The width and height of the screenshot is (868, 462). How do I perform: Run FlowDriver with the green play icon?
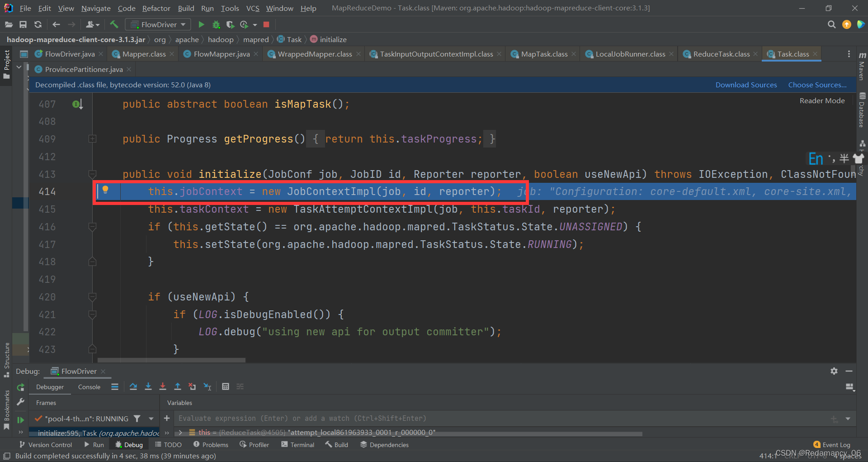pyautogui.click(x=202, y=24)
